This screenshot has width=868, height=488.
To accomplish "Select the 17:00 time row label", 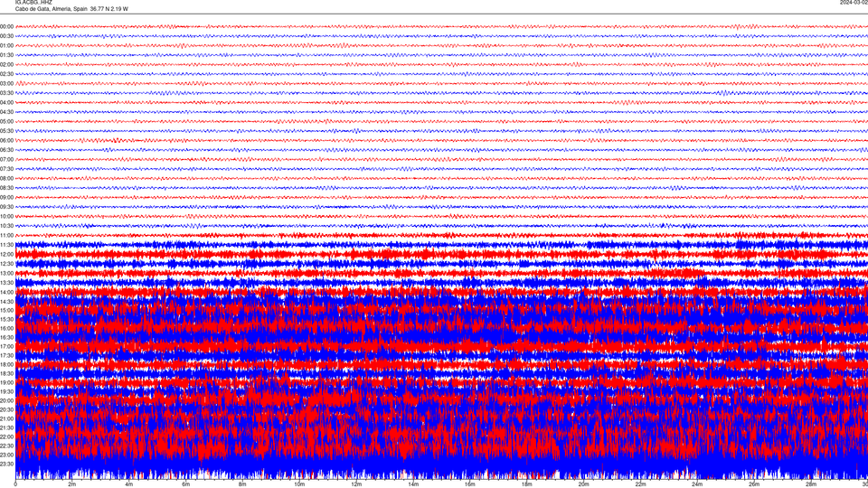I will (6, 346).
